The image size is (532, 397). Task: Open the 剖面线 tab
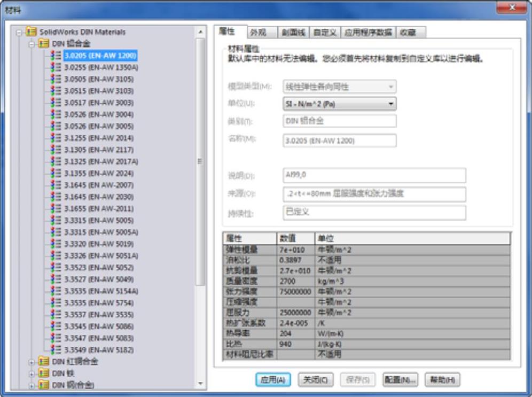(293, 33)
